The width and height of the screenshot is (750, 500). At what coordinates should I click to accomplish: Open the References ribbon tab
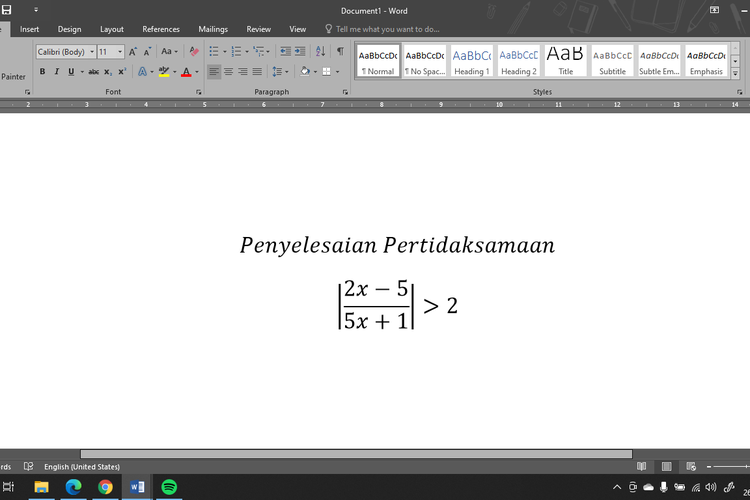(x=161, y=29)
